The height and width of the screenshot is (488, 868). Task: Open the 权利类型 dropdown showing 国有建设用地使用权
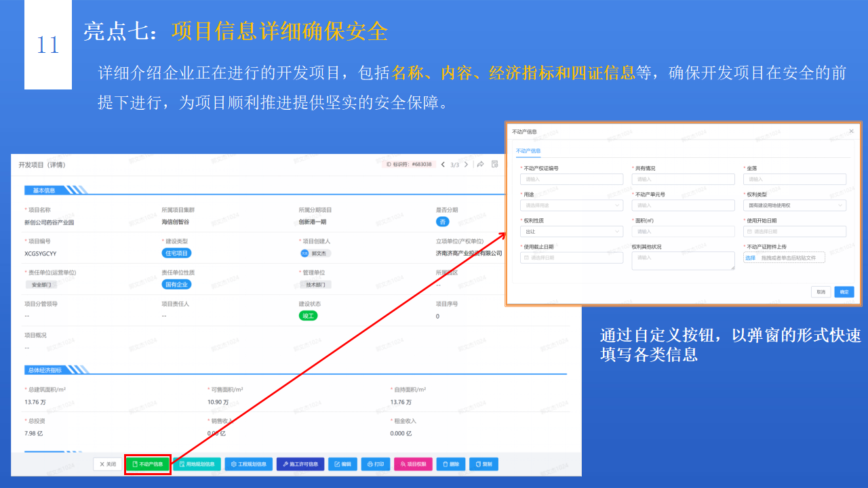coord(795,205)
